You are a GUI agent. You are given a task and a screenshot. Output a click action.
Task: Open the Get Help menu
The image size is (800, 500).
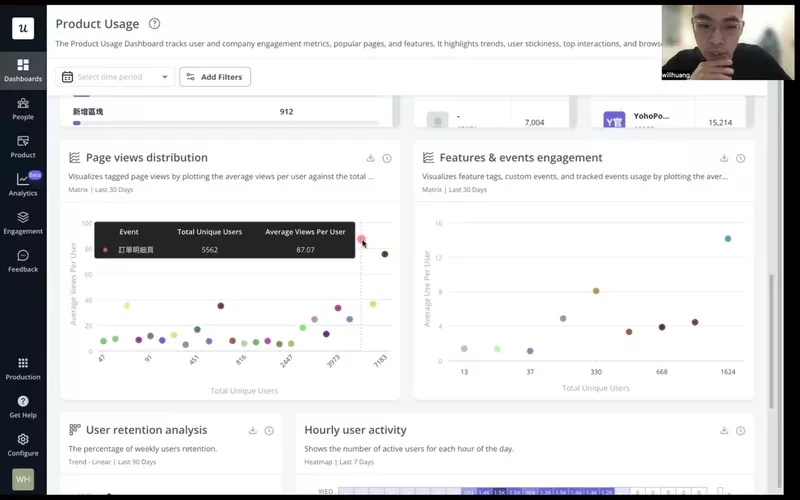click(x=22, y=406)
